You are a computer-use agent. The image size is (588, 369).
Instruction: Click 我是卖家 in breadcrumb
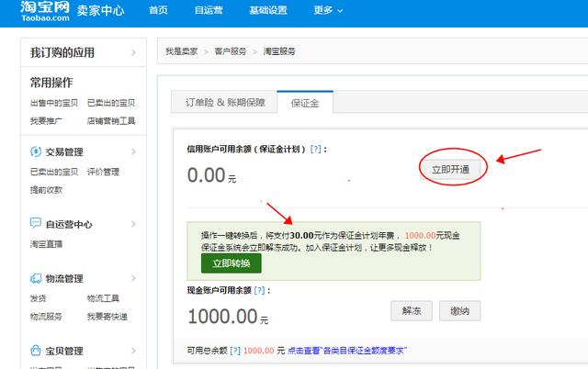click(182, 51)
